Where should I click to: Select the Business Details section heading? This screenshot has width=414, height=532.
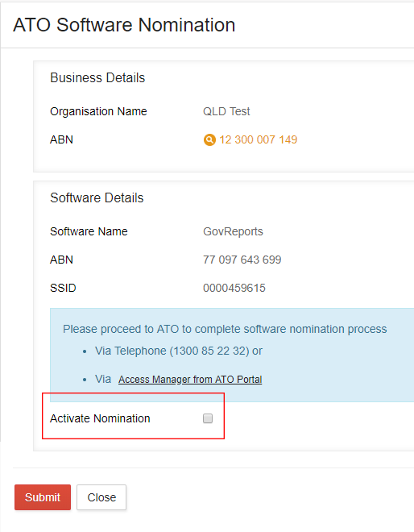point(97,77)
